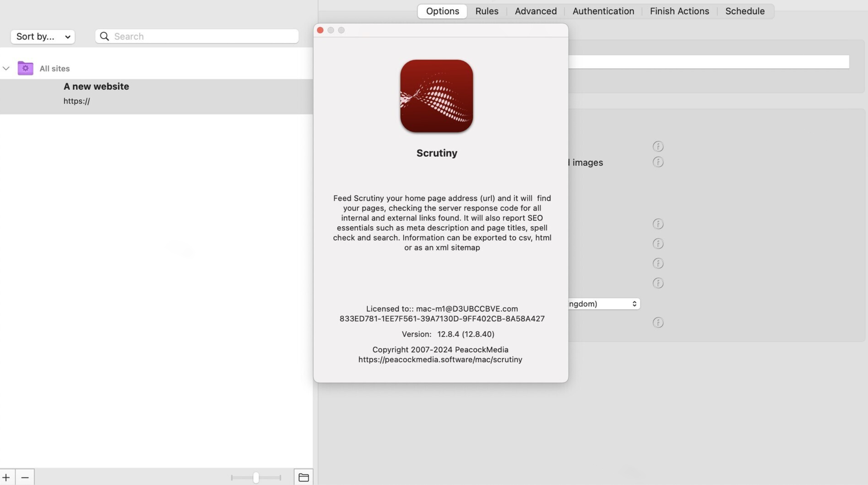
Task: Click the 'Licensed to' email line
Action: [442, 308]
